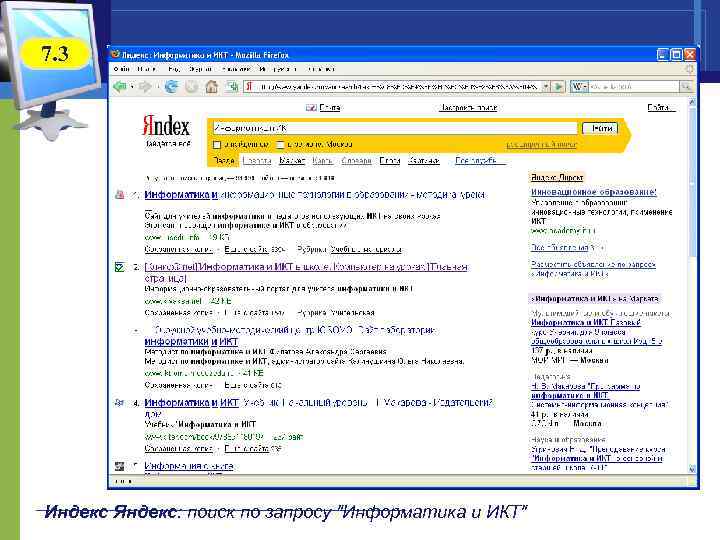The image size is (720, 540).
Task: Open the Правка menu
Action: pos(147,69)
